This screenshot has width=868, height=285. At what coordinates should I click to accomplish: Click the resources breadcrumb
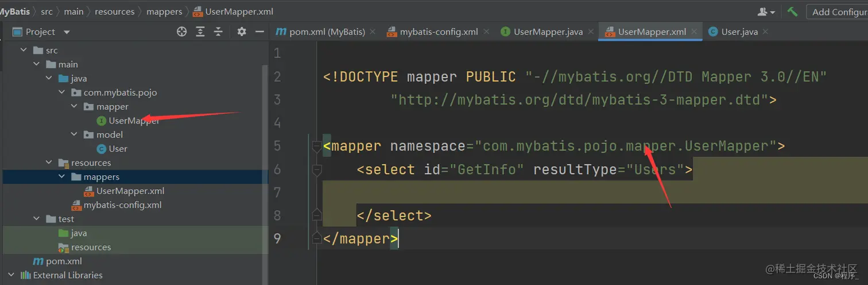tap(115, 11)
